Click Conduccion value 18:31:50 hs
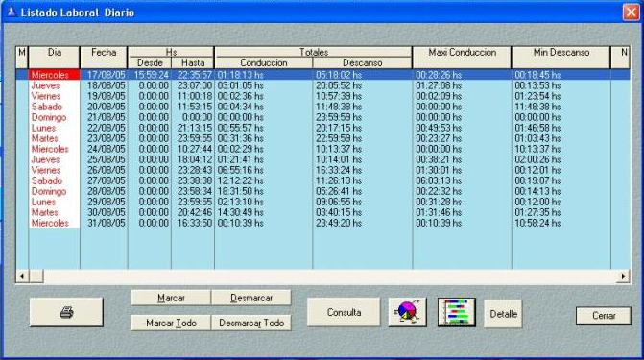This screenshot has height=360, width=644. (x=240, y=191)
